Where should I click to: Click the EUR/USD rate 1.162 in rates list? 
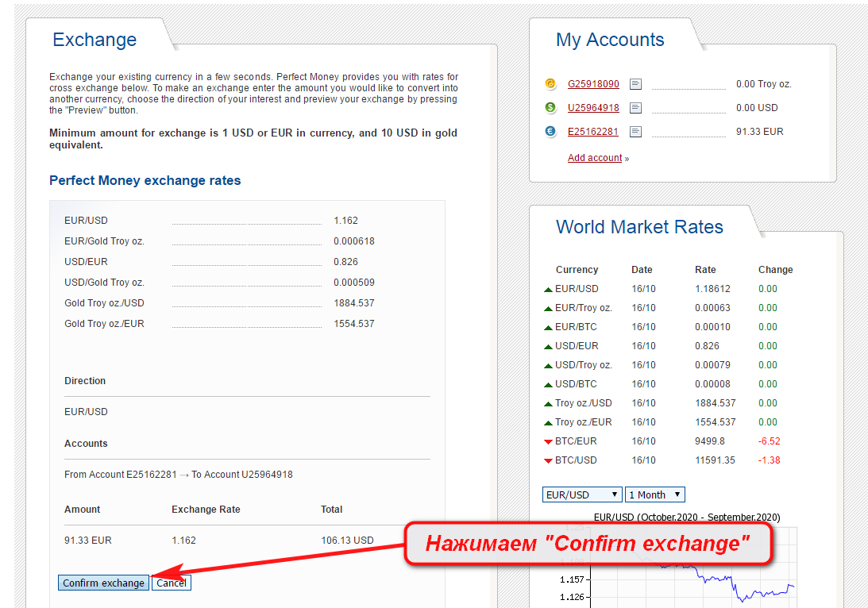pos(345,220)
